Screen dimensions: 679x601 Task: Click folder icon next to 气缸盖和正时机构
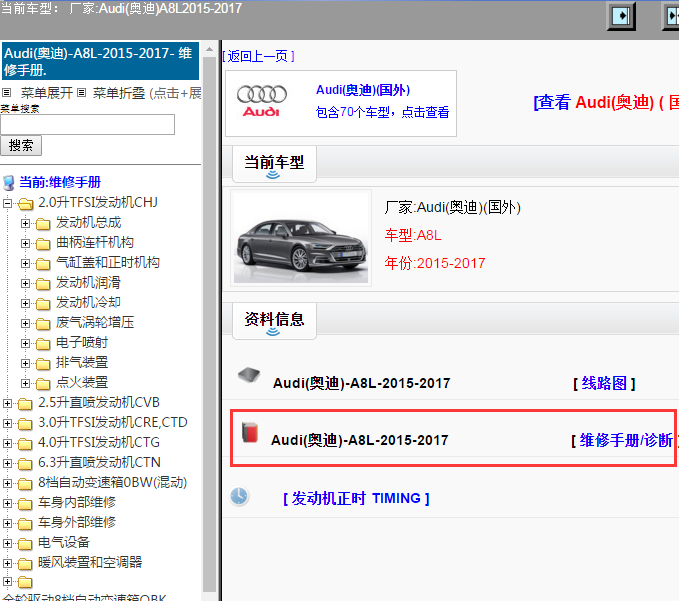click(x=43, y=263)
